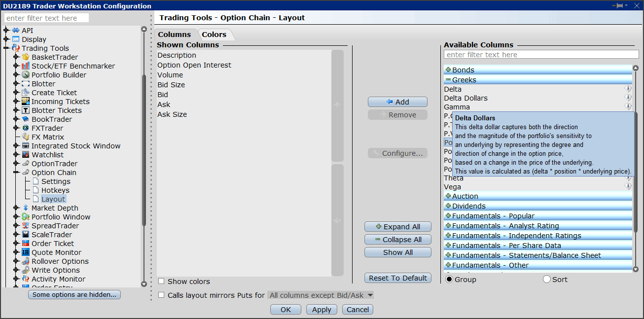Click the Show All button

pyautogui.click(x=397, y=252)
